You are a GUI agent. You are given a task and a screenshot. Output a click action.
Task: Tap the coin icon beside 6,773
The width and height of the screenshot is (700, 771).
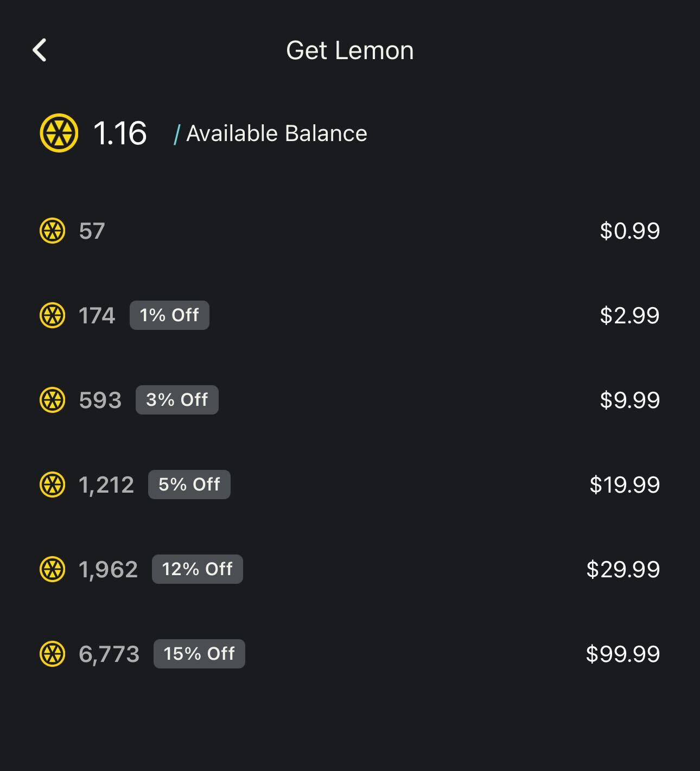pos(53,654)
